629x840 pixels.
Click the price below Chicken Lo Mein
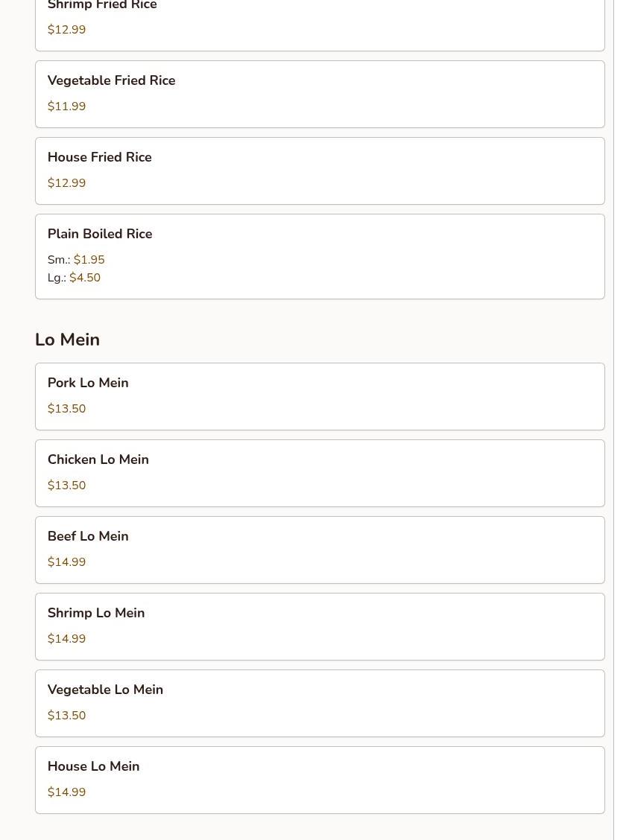pyautogui.click(x=66, y=486)
